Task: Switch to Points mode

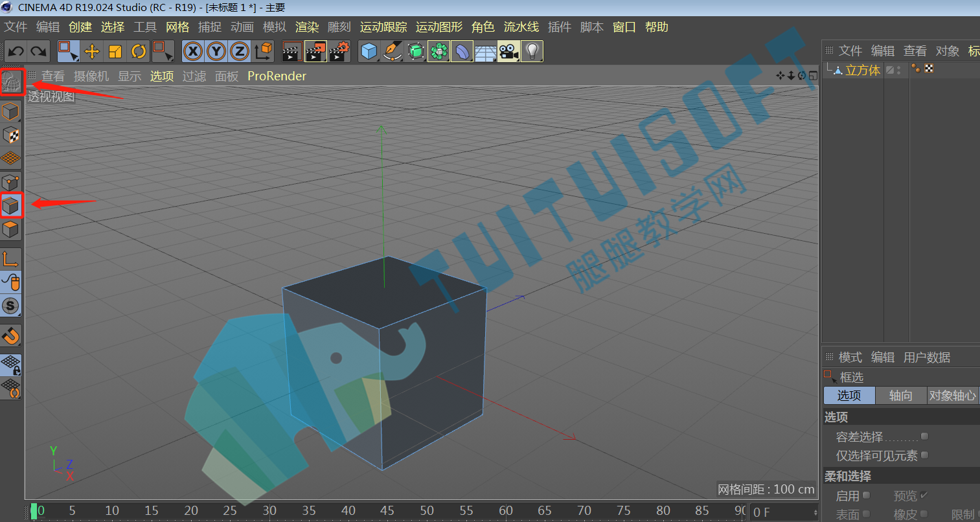Action: click(x=11, y=182)
